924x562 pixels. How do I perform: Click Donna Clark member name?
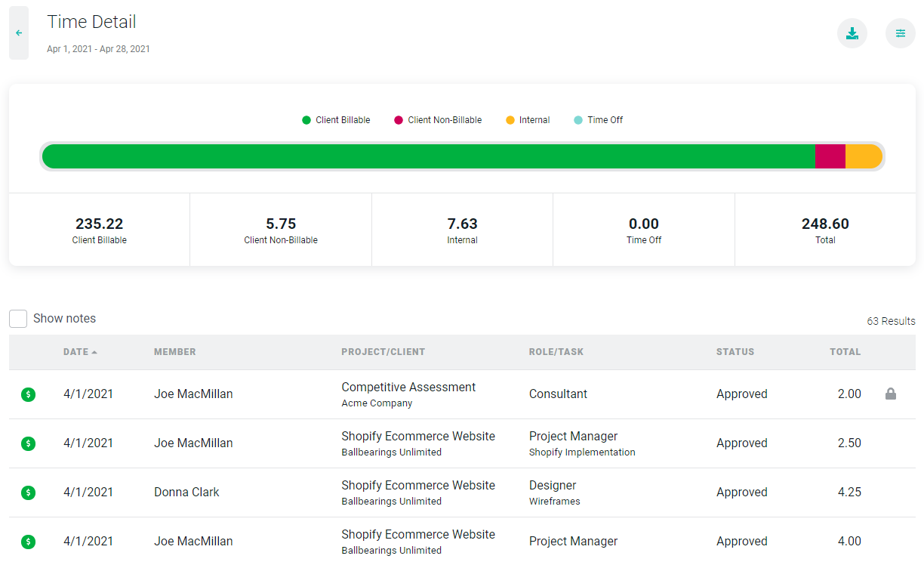[x=186, y=493]
